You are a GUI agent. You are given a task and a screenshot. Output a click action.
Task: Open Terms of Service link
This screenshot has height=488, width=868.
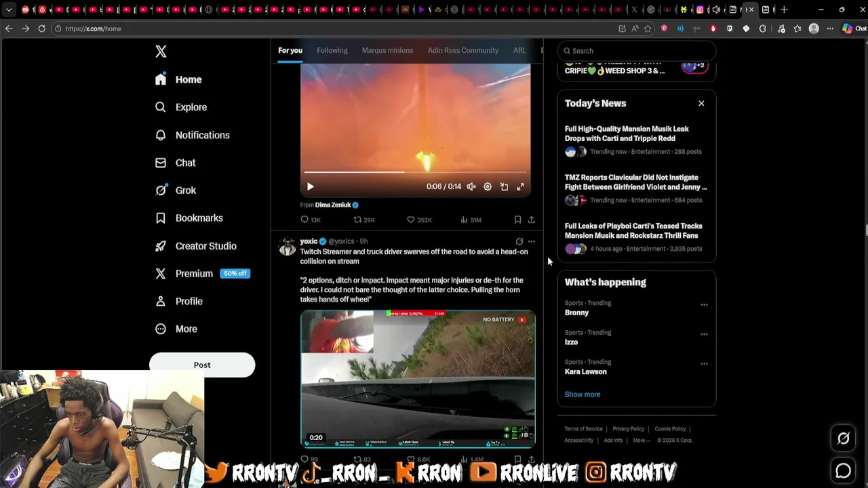tap(583, 429)
